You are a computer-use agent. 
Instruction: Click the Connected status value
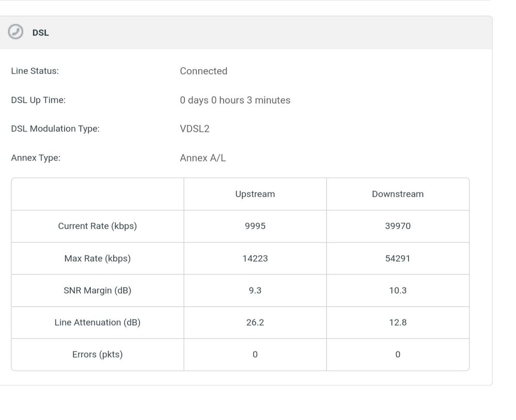pyautogui.click(x=204, y=71)
